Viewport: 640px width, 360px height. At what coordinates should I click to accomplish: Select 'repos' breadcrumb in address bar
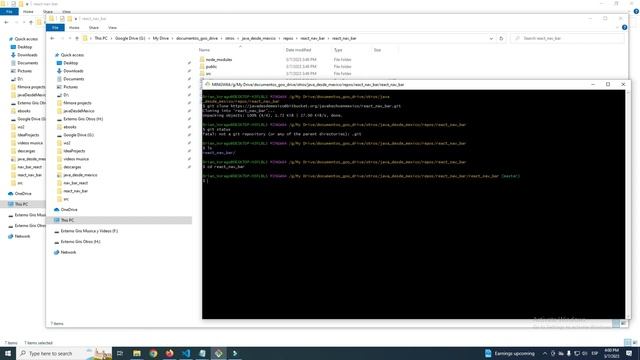pos(288,38)
